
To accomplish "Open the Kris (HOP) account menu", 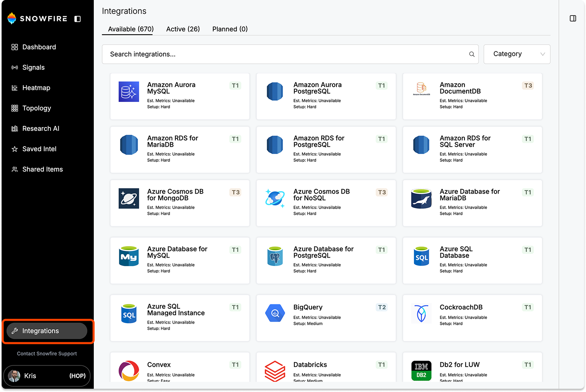I will point(47,376).
